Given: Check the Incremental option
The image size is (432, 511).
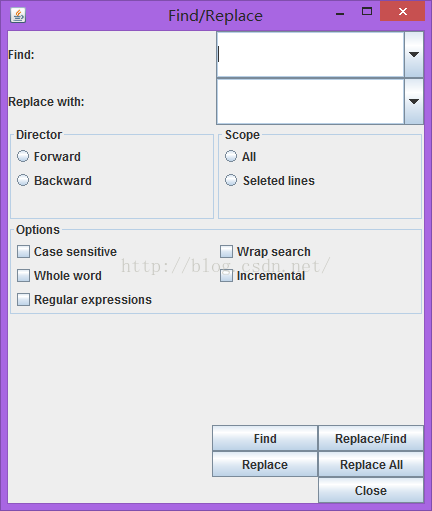Looking at the screenshot, I should [226, 276].
